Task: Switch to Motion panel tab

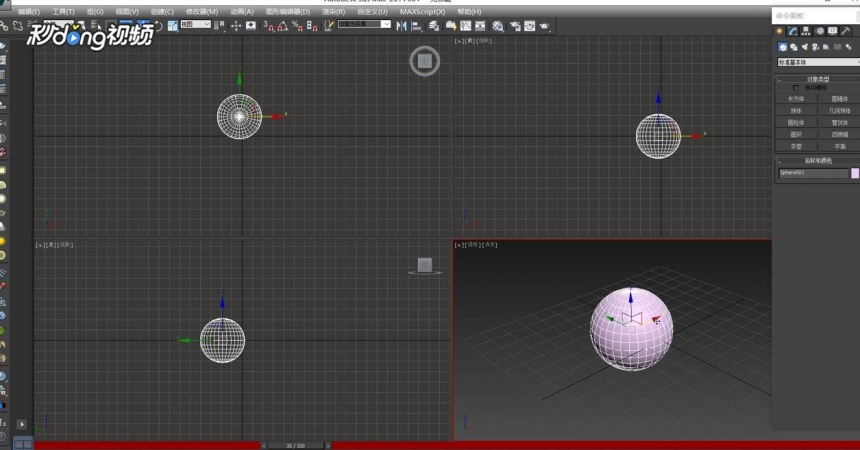Action: (820, 31)
